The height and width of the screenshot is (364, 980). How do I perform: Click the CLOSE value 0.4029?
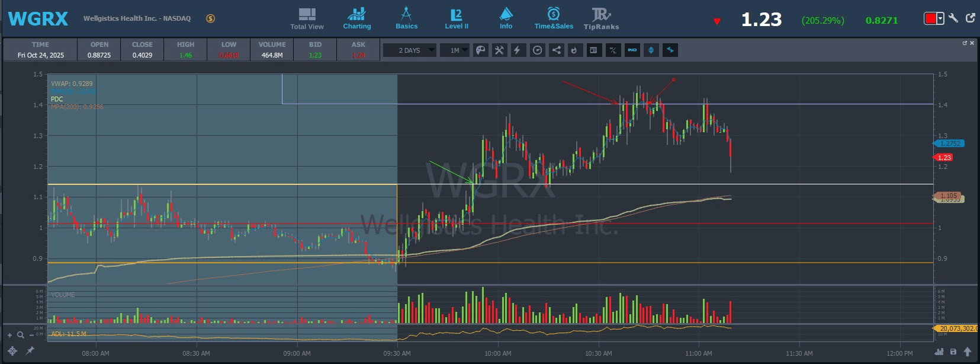pos(142,55)
